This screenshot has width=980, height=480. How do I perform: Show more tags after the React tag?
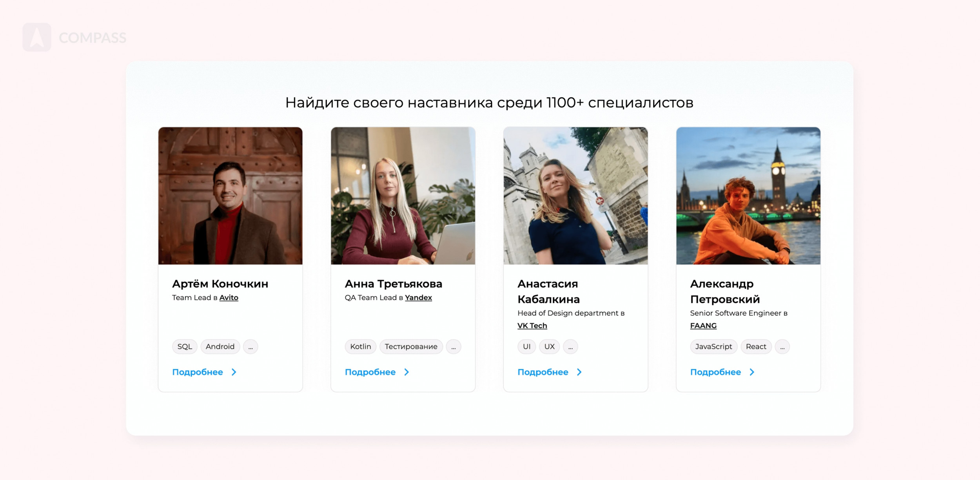point(782,347)
